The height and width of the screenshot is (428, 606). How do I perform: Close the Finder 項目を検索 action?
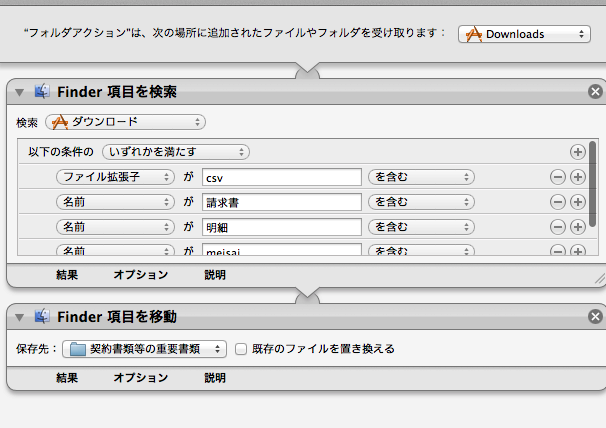point(596,92)
